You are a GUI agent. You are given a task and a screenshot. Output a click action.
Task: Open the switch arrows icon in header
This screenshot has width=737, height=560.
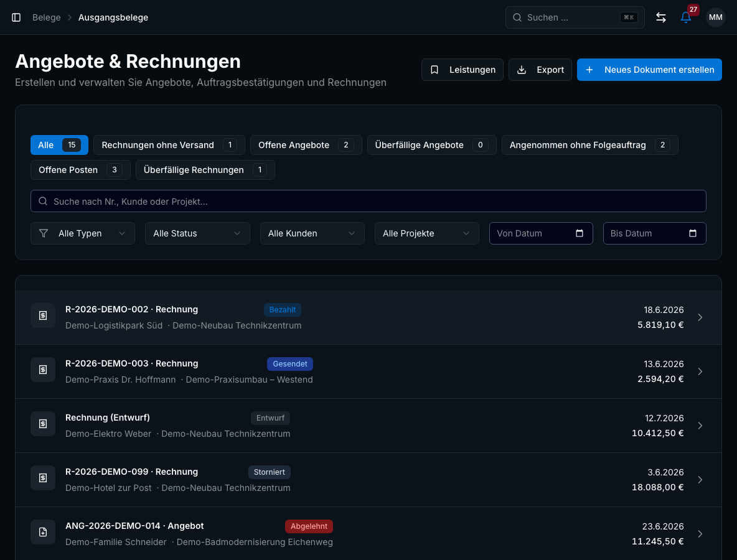pos(661,17)
